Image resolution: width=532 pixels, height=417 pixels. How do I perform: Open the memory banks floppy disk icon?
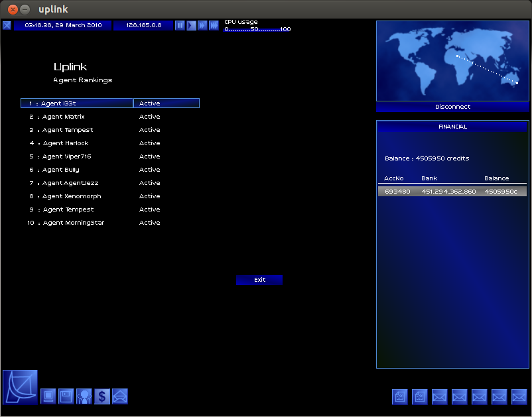[66, 396]
